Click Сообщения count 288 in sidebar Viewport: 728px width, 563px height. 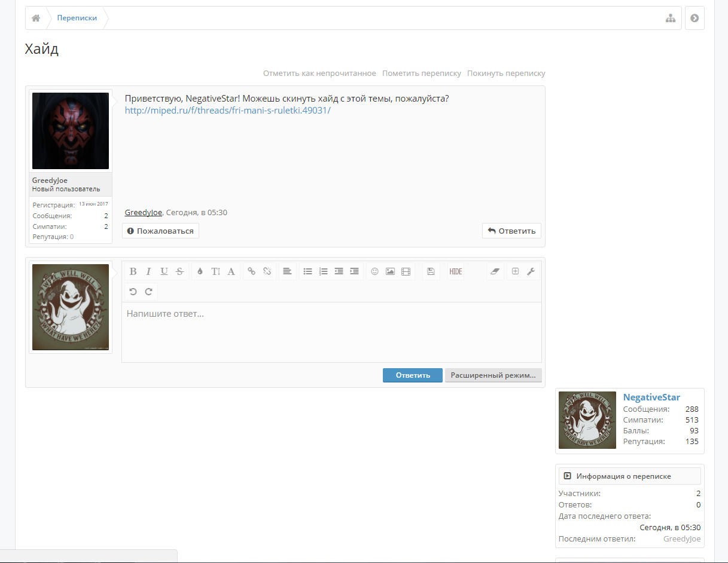coord(692,409)
